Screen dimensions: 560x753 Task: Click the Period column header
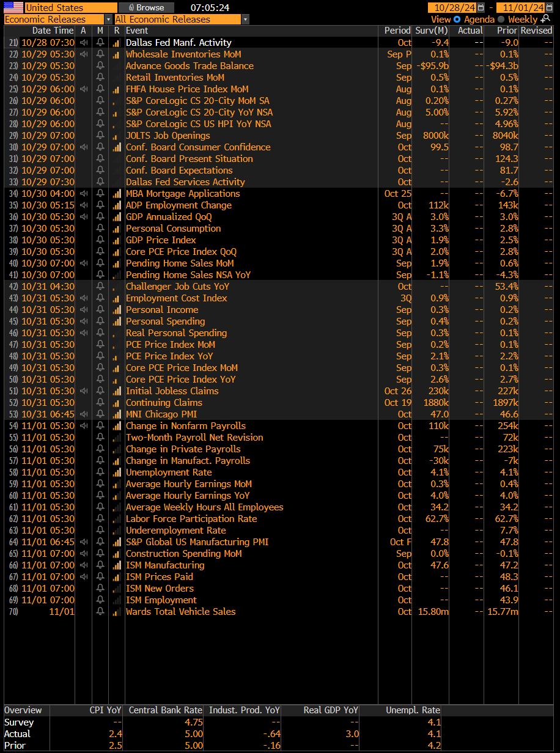[397, 31]
